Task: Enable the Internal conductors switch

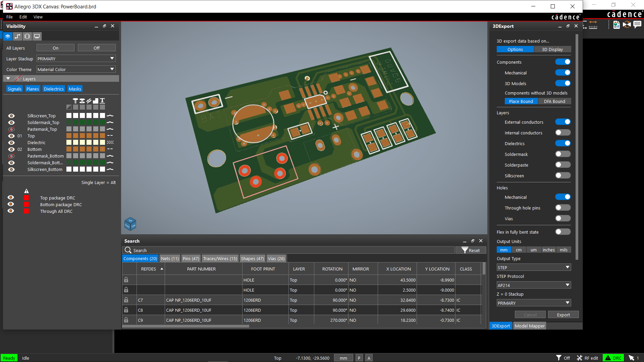Action: pyautogui.click(x=562, y=133)
